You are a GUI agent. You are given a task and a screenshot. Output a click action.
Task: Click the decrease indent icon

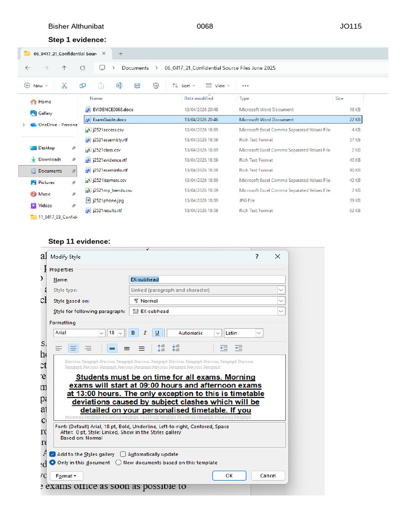224,348
